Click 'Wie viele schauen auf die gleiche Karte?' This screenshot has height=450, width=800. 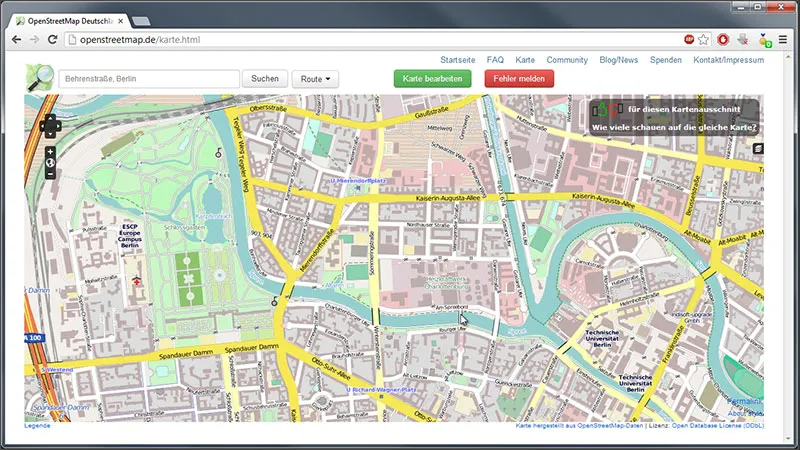click(x=674, y=128)
